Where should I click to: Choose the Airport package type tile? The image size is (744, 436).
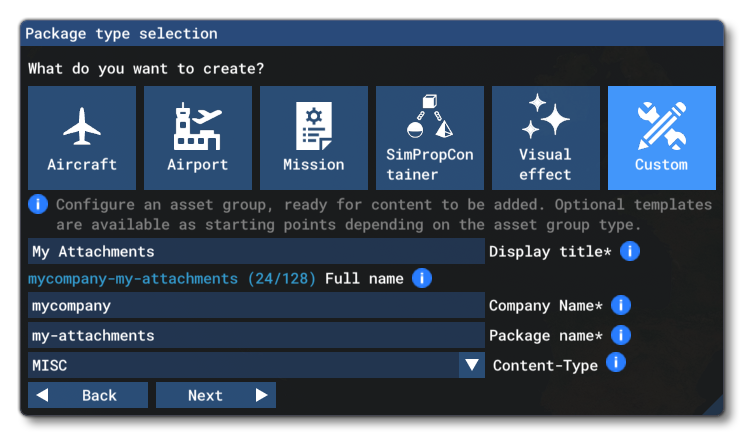(198, 138)
